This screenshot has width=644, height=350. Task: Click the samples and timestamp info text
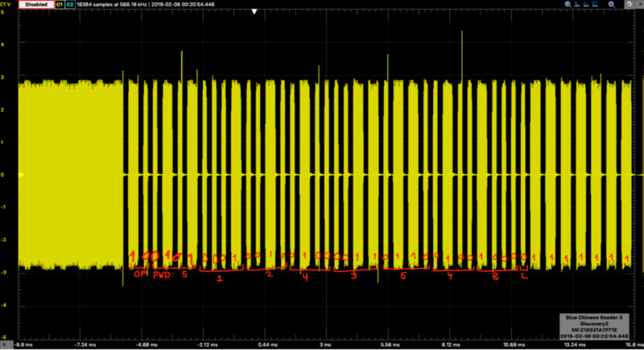click(x=146, y=5)
